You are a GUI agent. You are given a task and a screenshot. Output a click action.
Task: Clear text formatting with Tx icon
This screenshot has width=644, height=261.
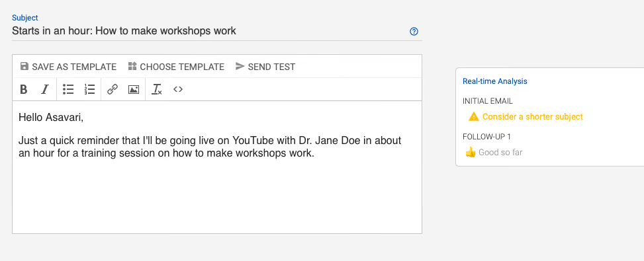pyautogui.click(x=156, y=89)
